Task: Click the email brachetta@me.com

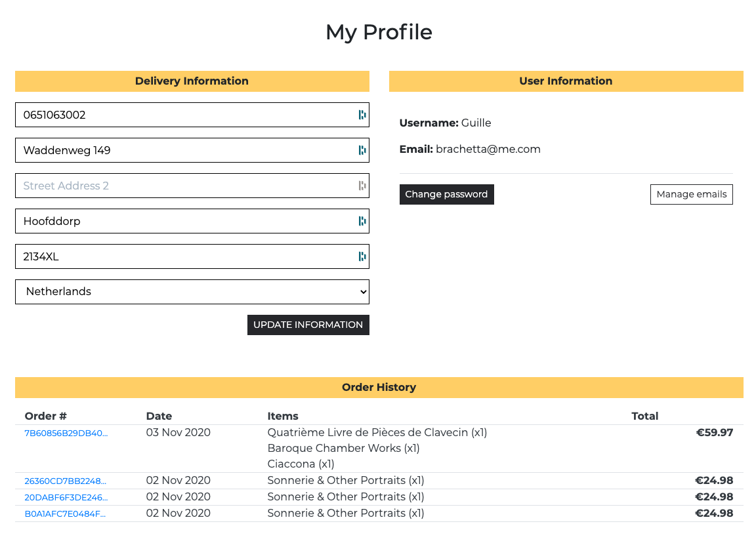Action: [488, 150]
